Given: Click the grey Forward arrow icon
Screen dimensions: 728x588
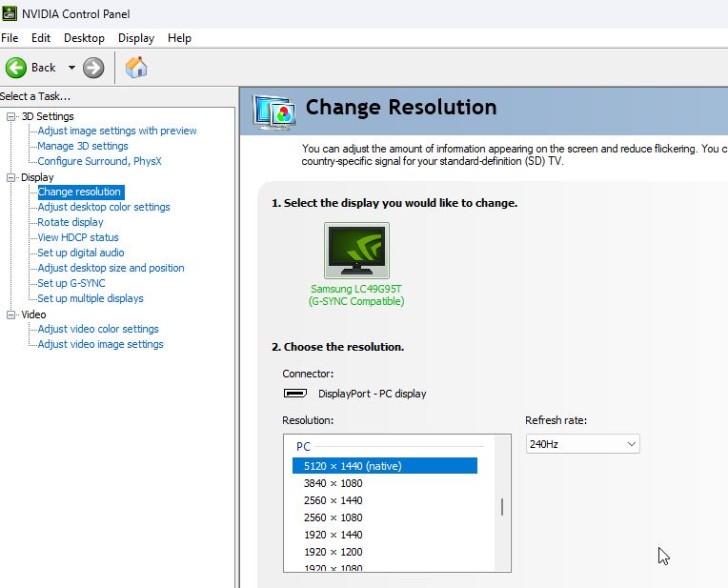Looking at the screenshot, I should 93,68.
